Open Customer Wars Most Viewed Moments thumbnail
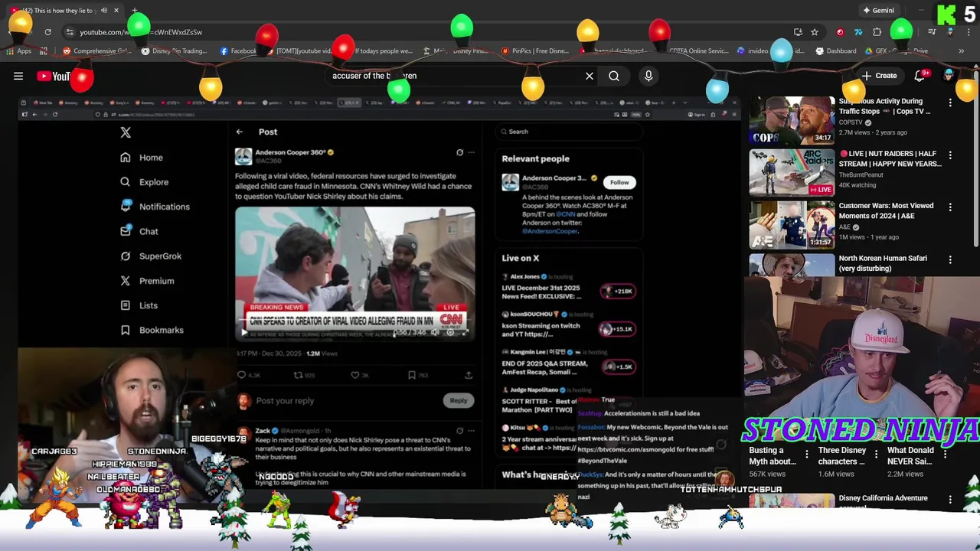Screen dimensions: 980x551 pos(792,225)
